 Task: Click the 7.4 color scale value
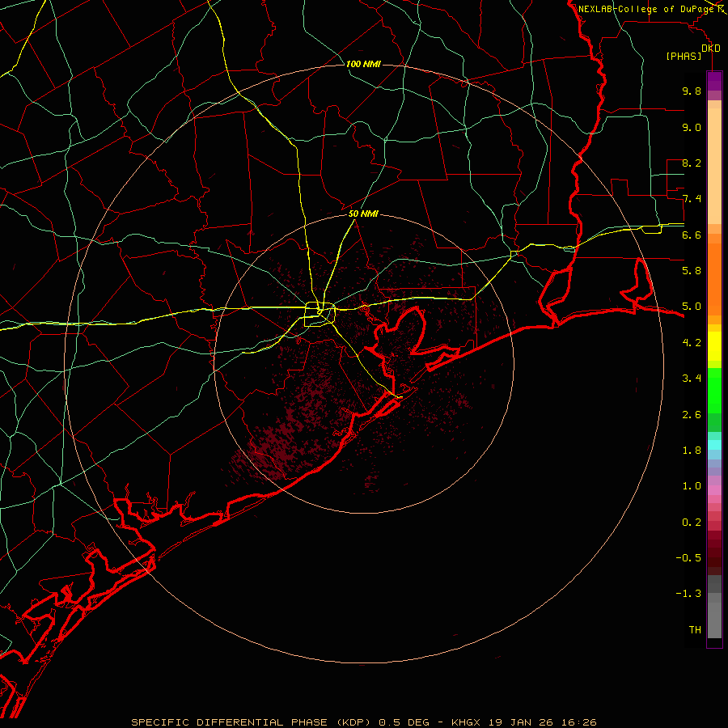point(692,199)
